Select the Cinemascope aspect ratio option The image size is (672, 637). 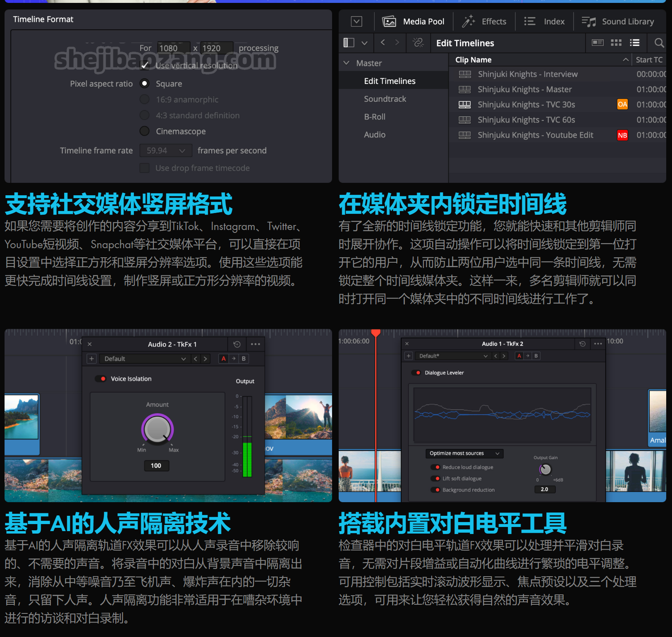click(x=144, y=131)
